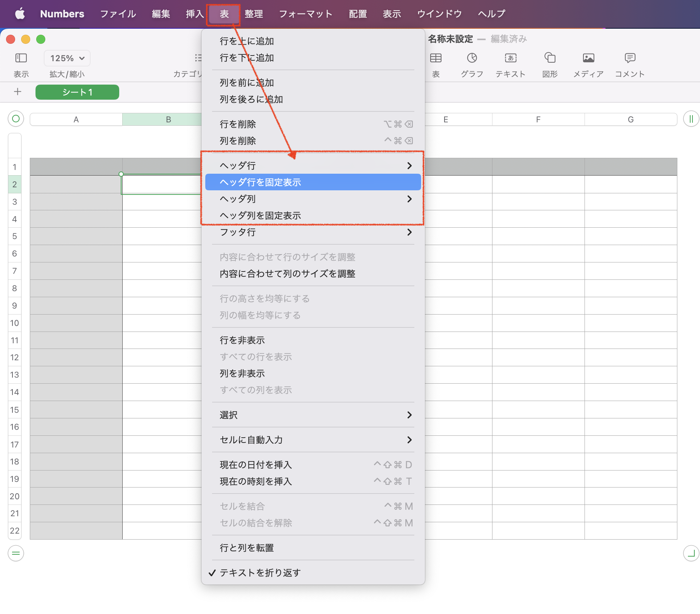Open the Media (メディア) toolbar icon
Viewport: 700px width, 614px height.
click(588, 58)
